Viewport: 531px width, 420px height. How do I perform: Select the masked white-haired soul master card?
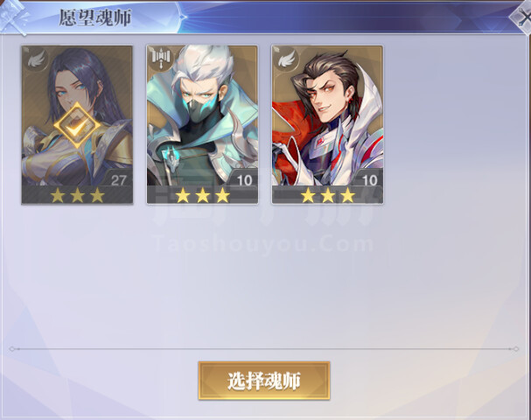[202, 125]
